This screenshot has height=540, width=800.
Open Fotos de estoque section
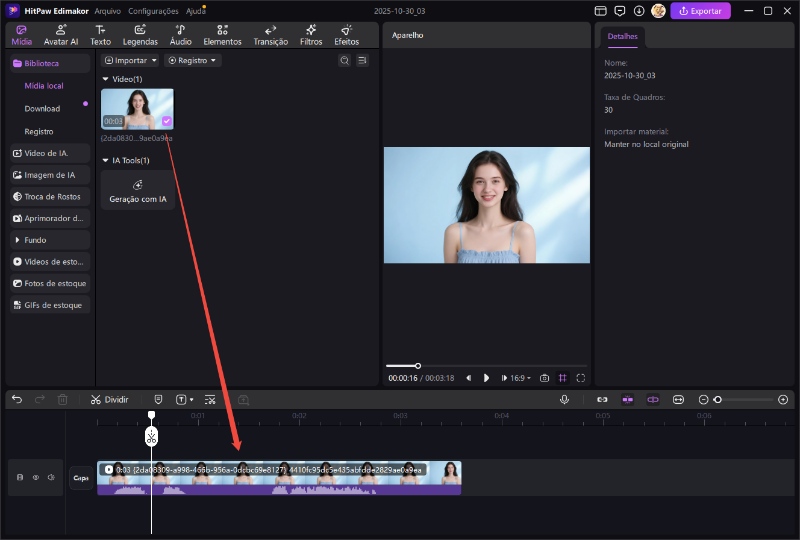coord(50,283)
